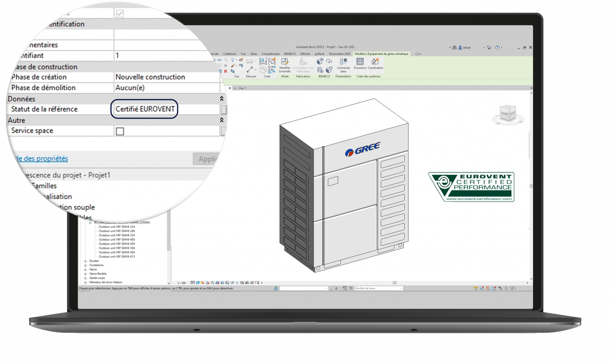Toggle the Service space checkbox
Screen dimensions: 612x364
[120, 131]
